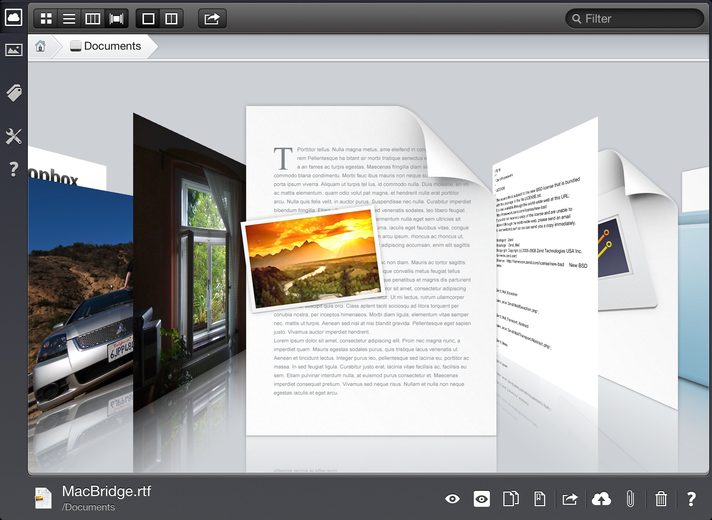Image resolution: width=712 pixels, height=520 pixels.
Task: Click the plain eye preview icon
Action: click(452, 499)
